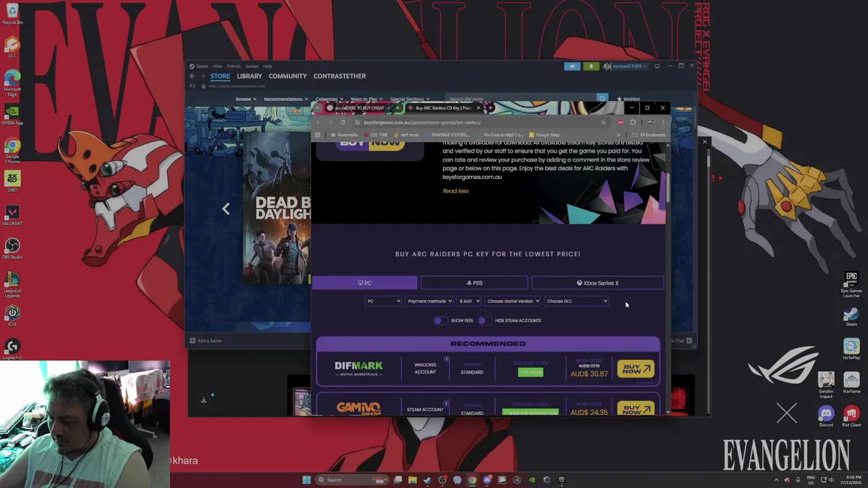The width and height of the screenshot is (868, 488).
Task: Open the All Bookmarks folder
Action: [649, 135]
